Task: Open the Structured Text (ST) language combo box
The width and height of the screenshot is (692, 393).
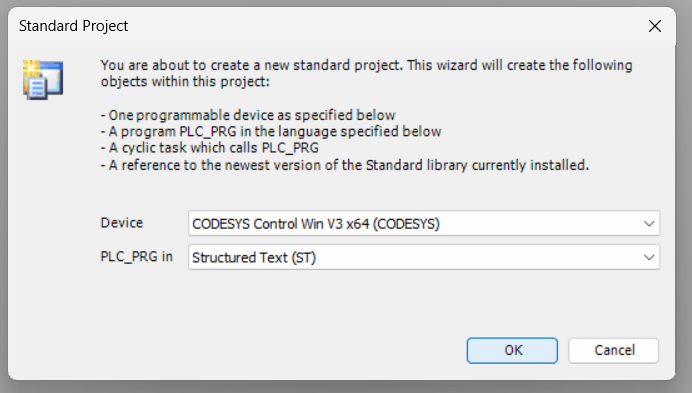Action: point(424,257)
